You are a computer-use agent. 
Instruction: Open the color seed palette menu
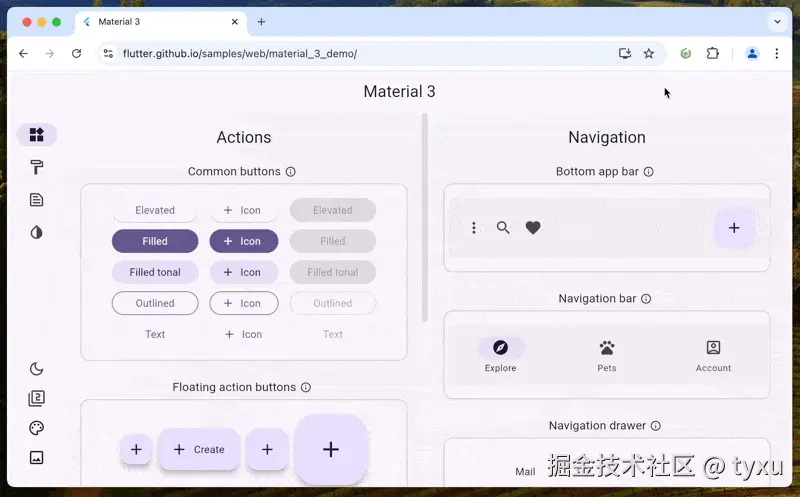37,428
